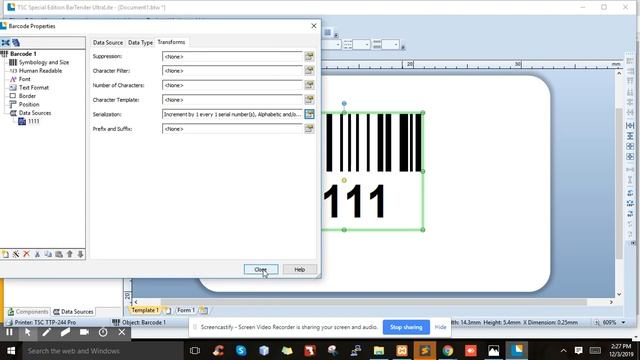Open the Prefix and Suffix editor button
The height and width of the screenshot is (360, 640).
[309, 129]
